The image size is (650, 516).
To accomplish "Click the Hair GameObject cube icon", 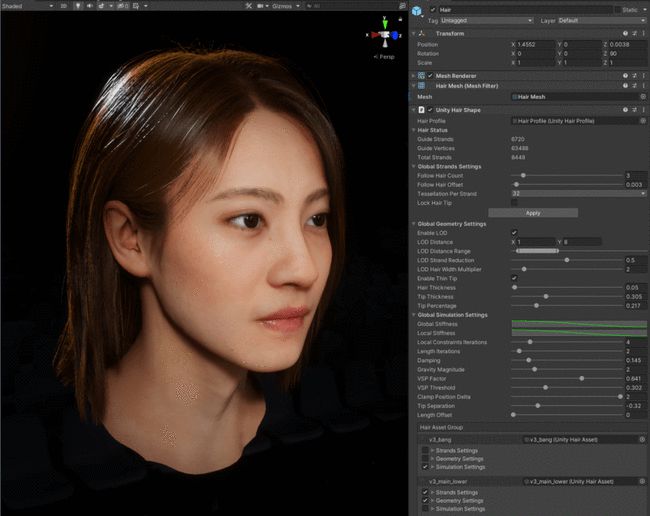I will 418,10.
